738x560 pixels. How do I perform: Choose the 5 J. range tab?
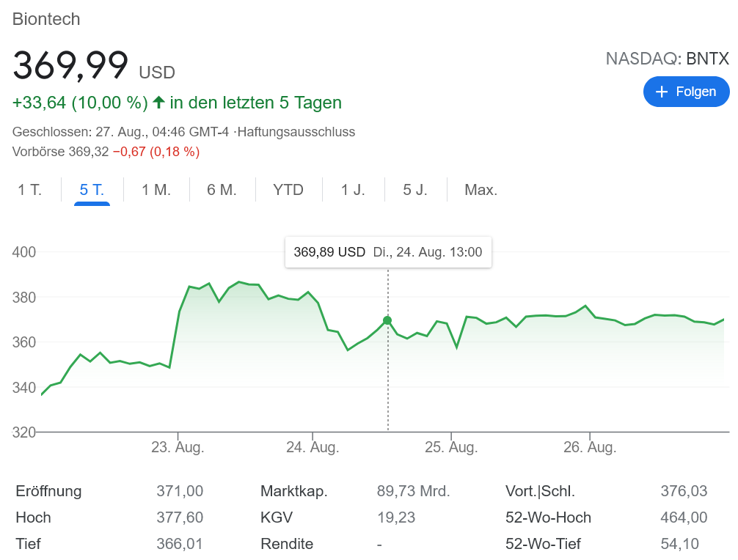[415, 190]
